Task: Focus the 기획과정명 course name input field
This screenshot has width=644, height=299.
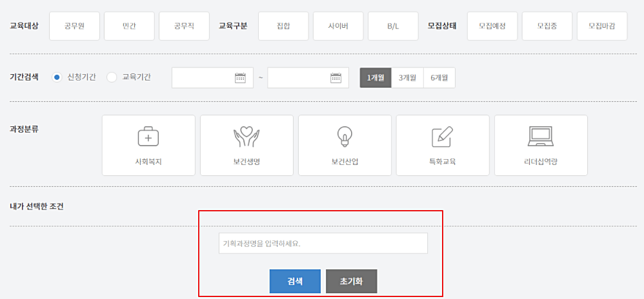Action: (323, 243)
